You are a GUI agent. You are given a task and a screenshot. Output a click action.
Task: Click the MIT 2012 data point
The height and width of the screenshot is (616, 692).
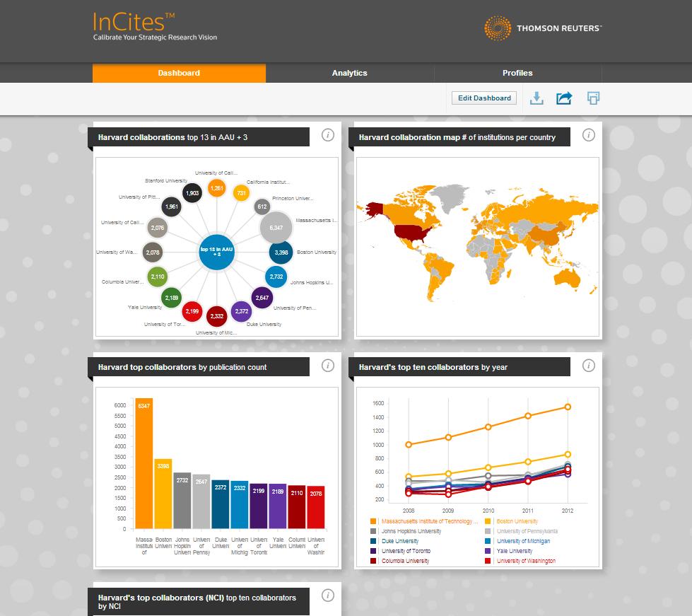[x=568, y=407]
